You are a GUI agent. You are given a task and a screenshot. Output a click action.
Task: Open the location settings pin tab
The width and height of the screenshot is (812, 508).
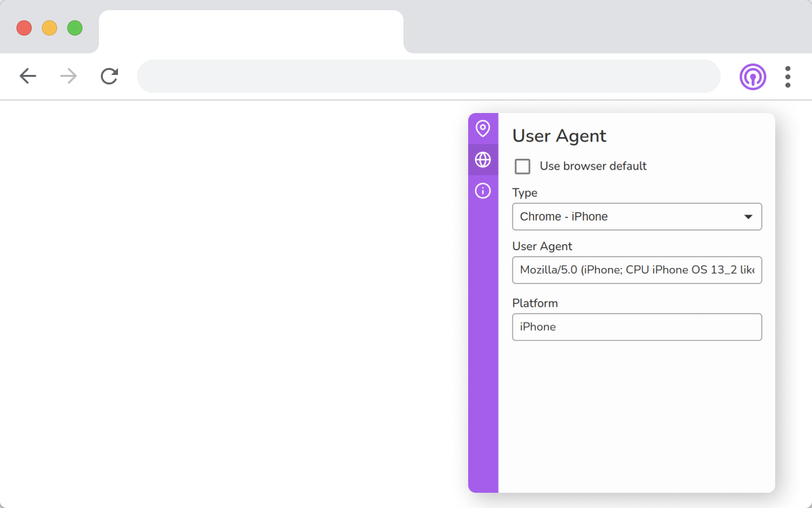click(x=483, y=128)
